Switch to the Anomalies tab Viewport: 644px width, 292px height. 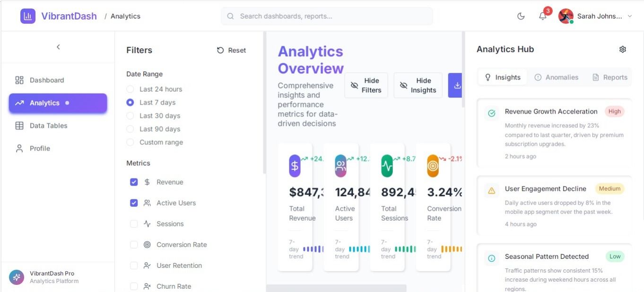coord(556,77)
